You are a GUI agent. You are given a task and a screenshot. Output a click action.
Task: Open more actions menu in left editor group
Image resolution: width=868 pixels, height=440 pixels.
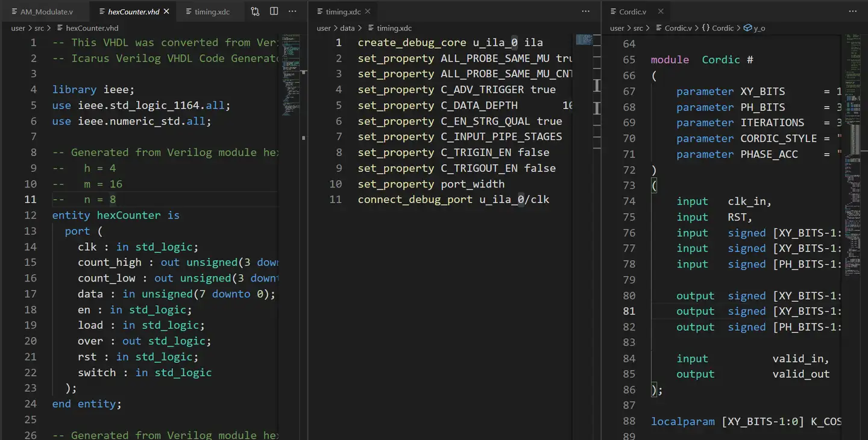293,11
